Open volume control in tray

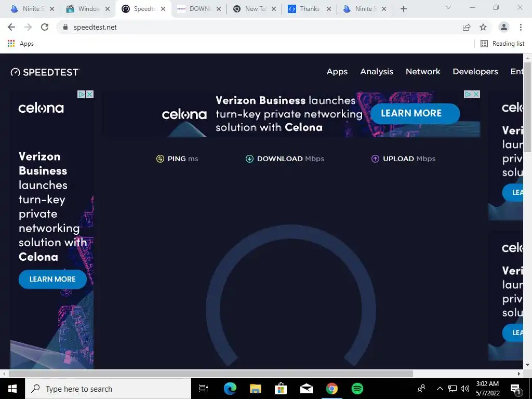[x=465, y=389]
